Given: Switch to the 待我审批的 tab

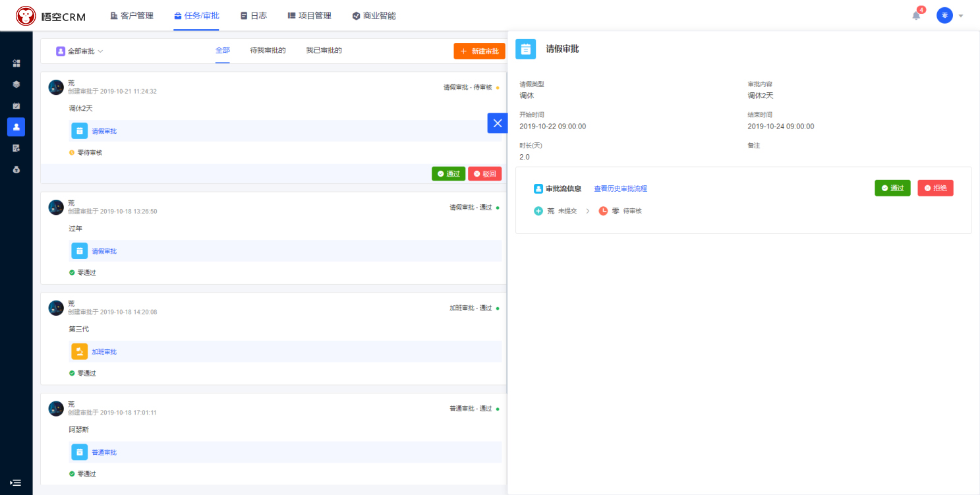Looking at the screenshot, I should pos(268,50).
